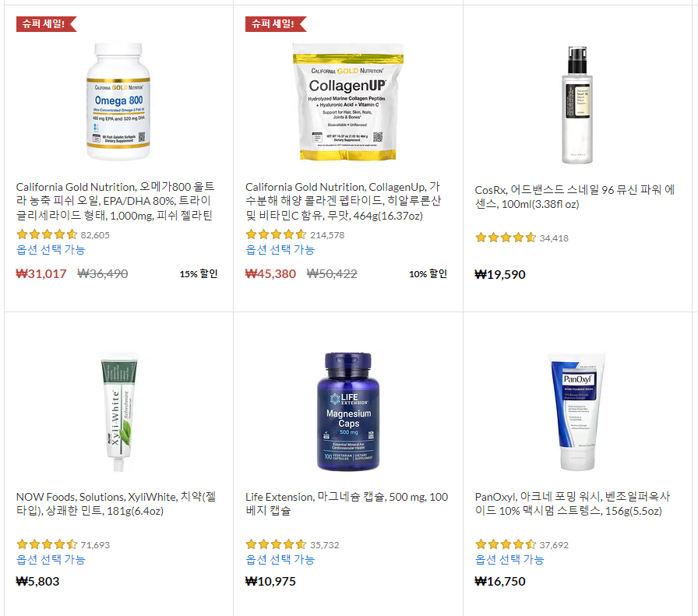This screenshot has width=698, height=616.
Task: Open the Omega 800 bottle image
Action: 118,101
